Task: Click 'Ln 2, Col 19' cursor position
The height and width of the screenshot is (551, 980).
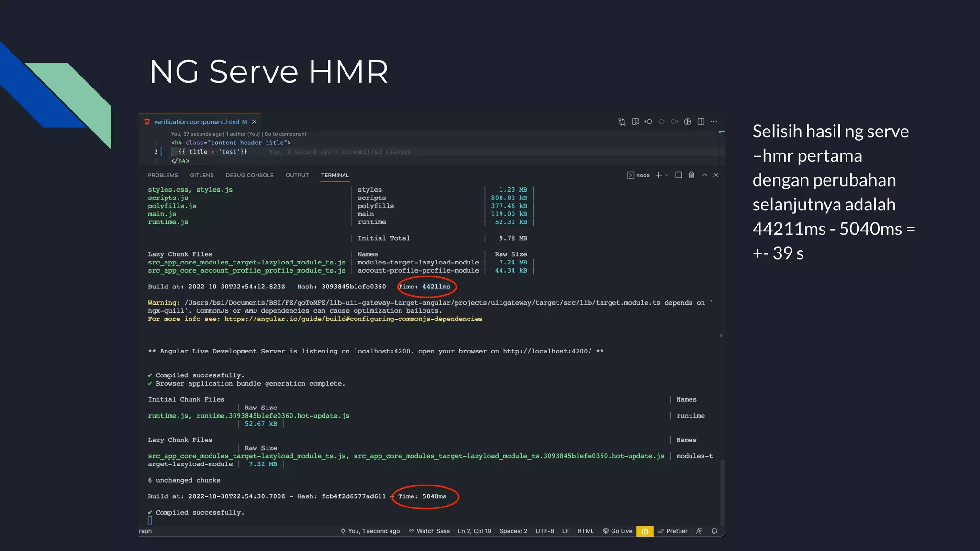Action: (475, 531)
